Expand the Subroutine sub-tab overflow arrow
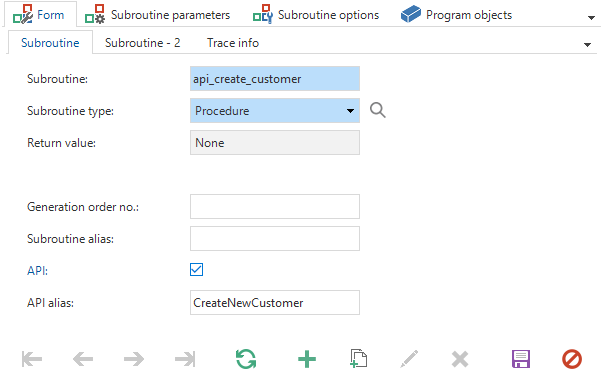 [587, 45]
